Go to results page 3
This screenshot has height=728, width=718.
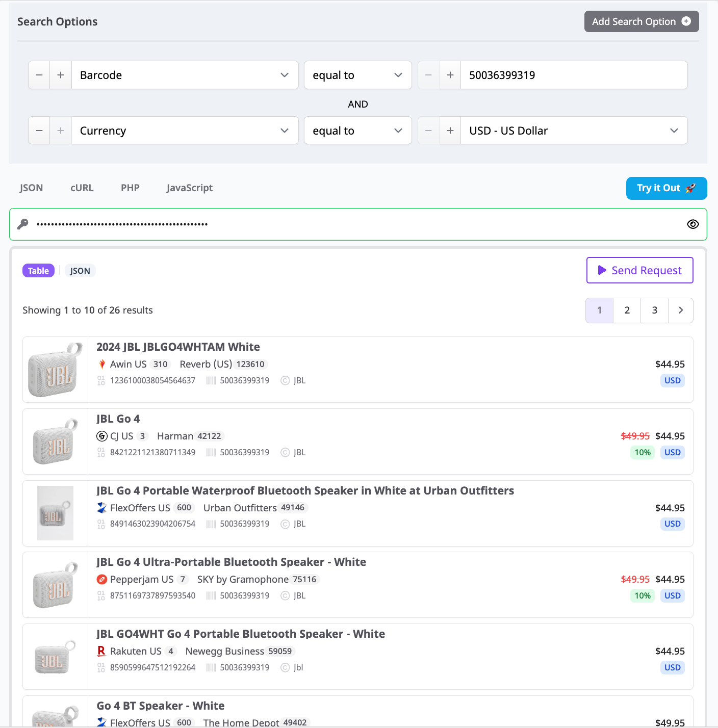[655, 310]
